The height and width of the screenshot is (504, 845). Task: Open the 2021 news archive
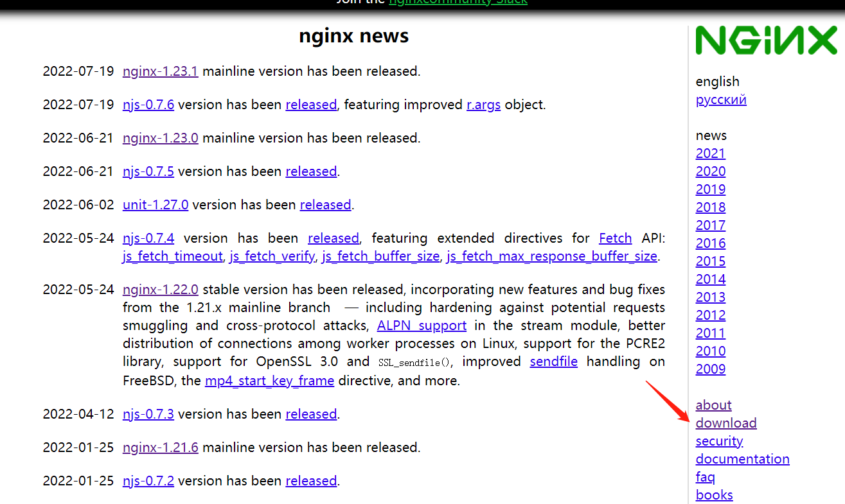[711, 153]
